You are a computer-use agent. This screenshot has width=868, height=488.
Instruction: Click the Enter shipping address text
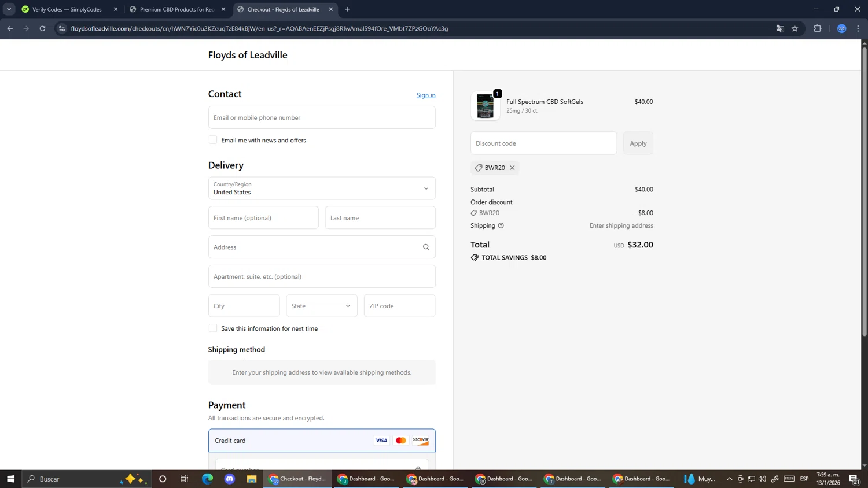(x=621, y=225)
